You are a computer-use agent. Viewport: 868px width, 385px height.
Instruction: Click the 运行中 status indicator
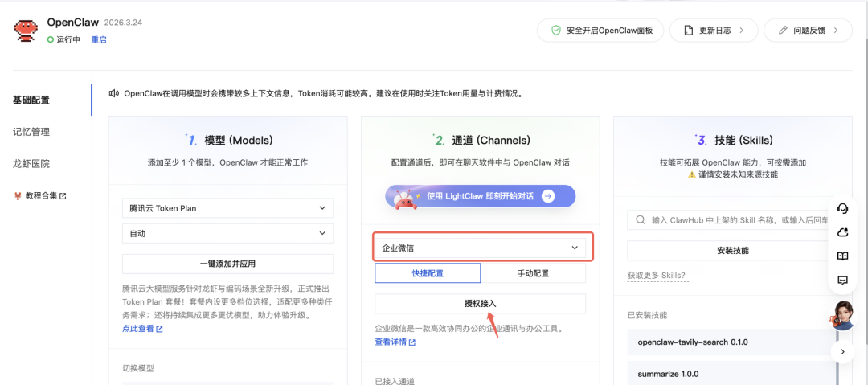[x=63, y=40]
